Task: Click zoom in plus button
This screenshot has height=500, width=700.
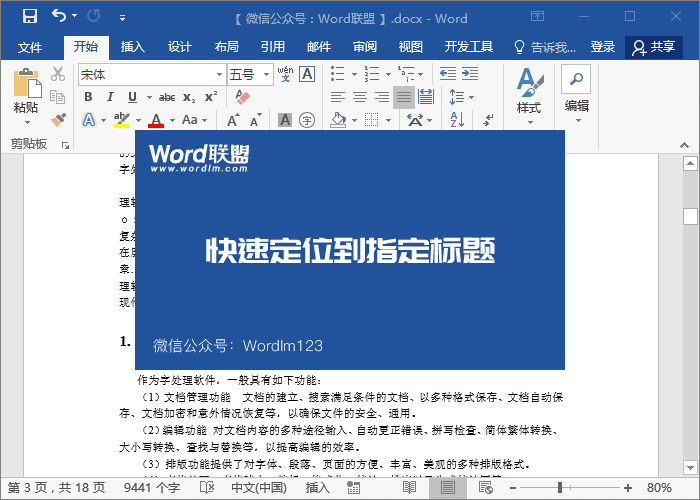Action: (628, 488)
